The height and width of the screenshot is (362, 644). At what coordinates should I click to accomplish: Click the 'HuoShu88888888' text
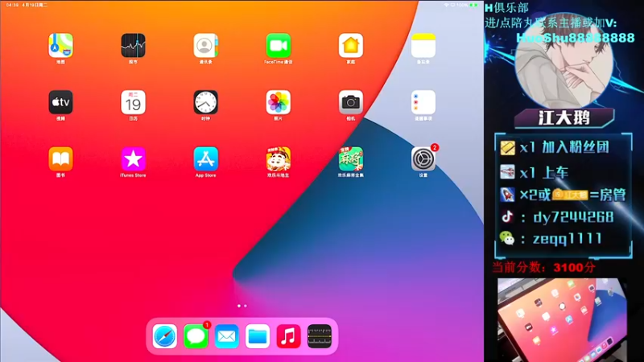tap(576, 38)
